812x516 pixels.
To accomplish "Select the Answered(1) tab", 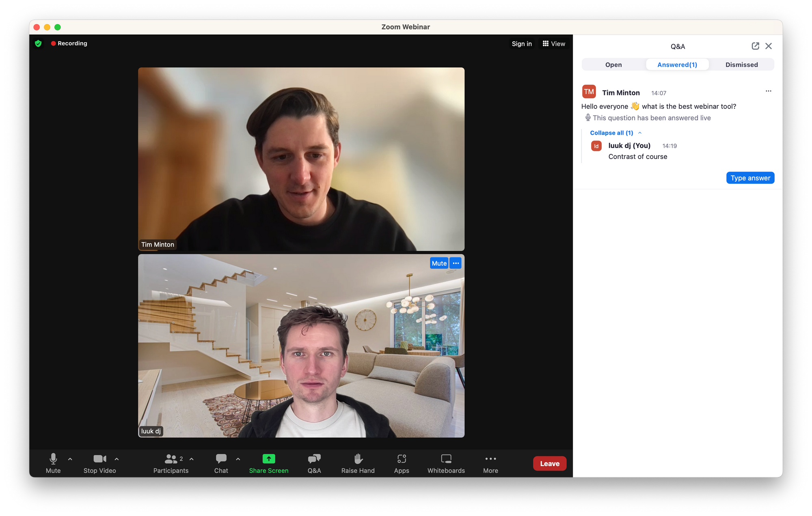I will (x=677, y=64).
